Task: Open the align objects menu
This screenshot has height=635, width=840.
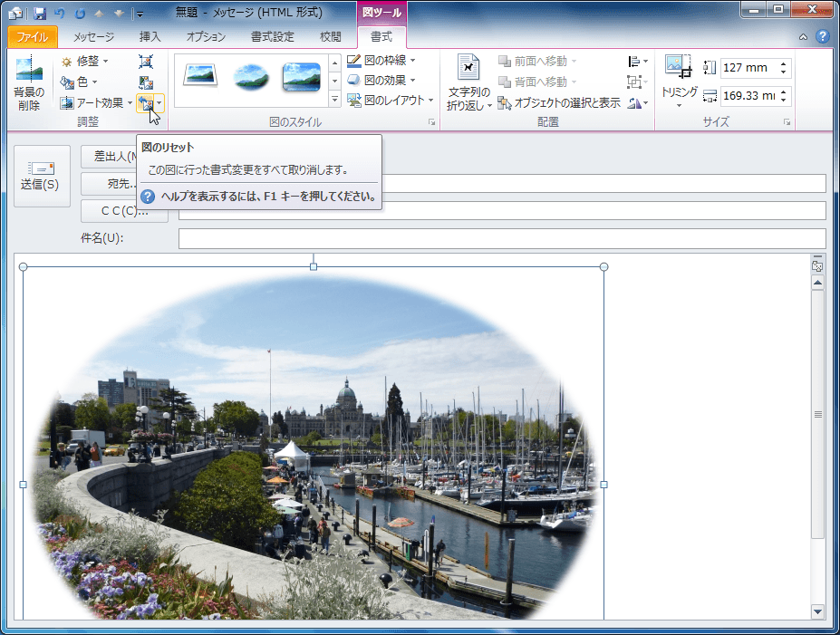Action: (638, 62)
